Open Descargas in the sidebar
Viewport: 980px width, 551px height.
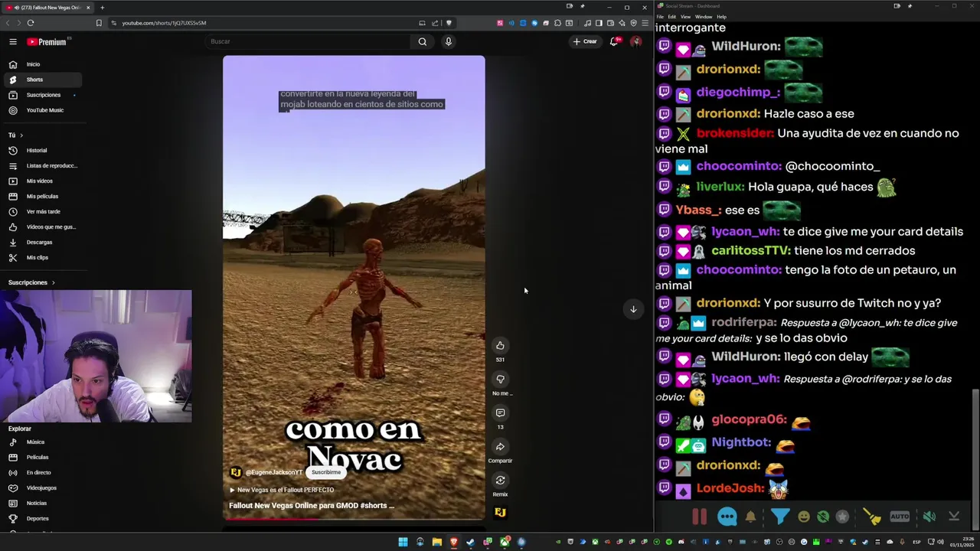(41, 243)
